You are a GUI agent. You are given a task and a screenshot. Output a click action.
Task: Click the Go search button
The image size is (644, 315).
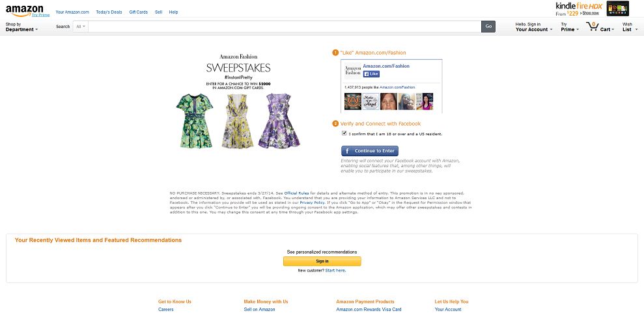point(488,27)
